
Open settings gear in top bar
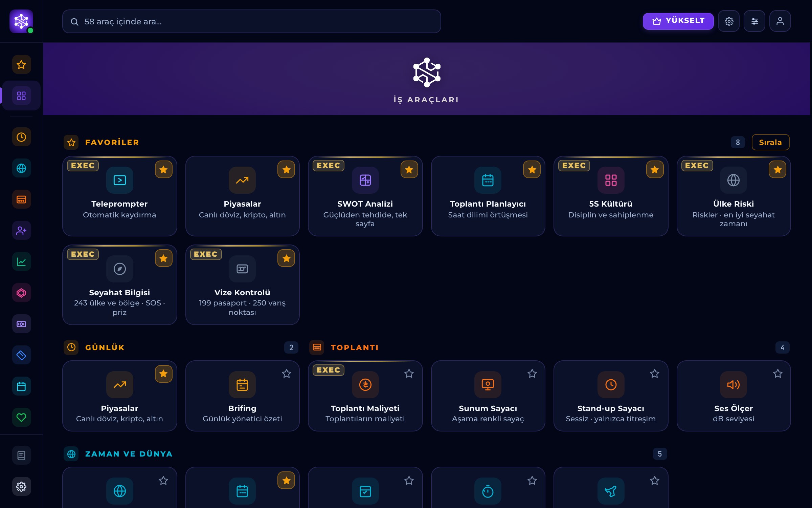click(x=729, y=21)
